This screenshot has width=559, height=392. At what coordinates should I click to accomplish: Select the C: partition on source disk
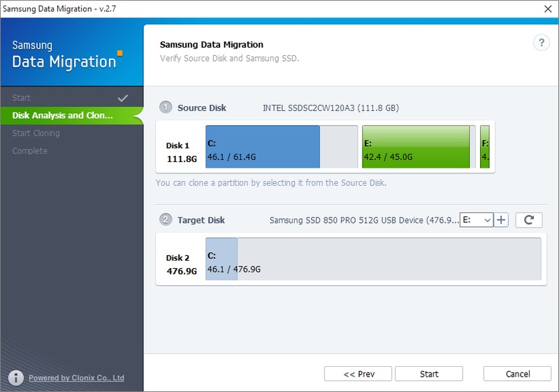(x=282, y=147)
